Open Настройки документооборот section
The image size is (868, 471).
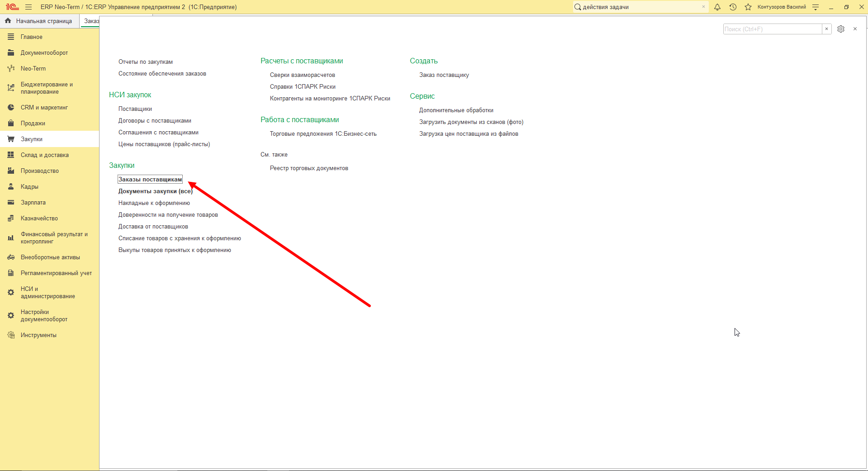[x=49, y=316]
